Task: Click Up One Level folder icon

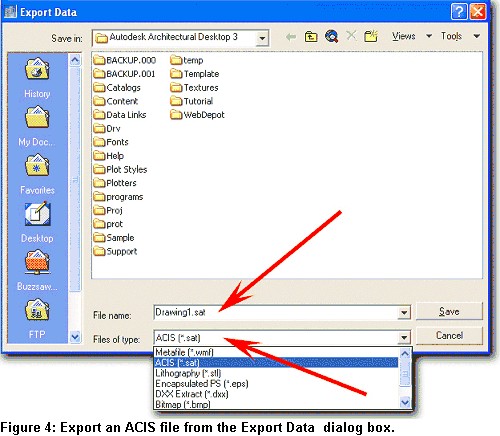Action: tap(311, 36)
